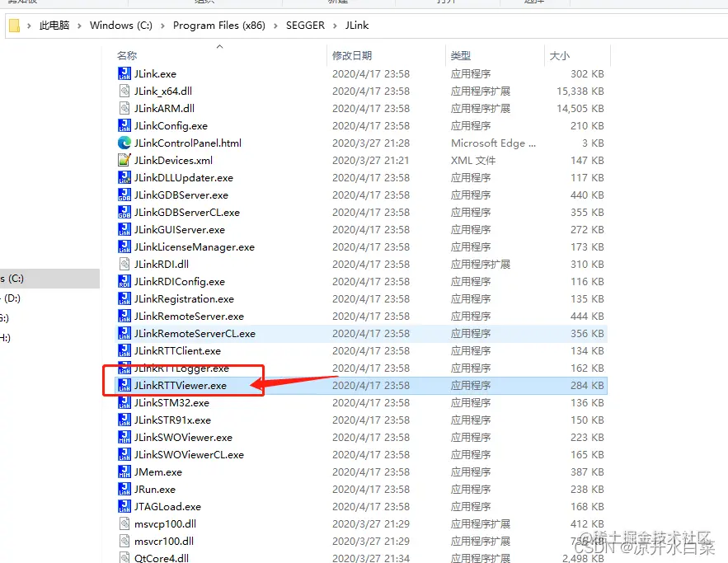This screenshot has width=728, height=563.
Task: Go to 此电脑 in the address bar
Action: tap(54, 25)
